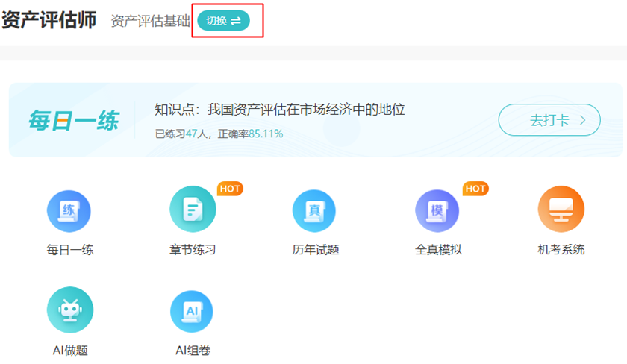
Task: Open the AI做题 robot icon
Action: [70, 310]
